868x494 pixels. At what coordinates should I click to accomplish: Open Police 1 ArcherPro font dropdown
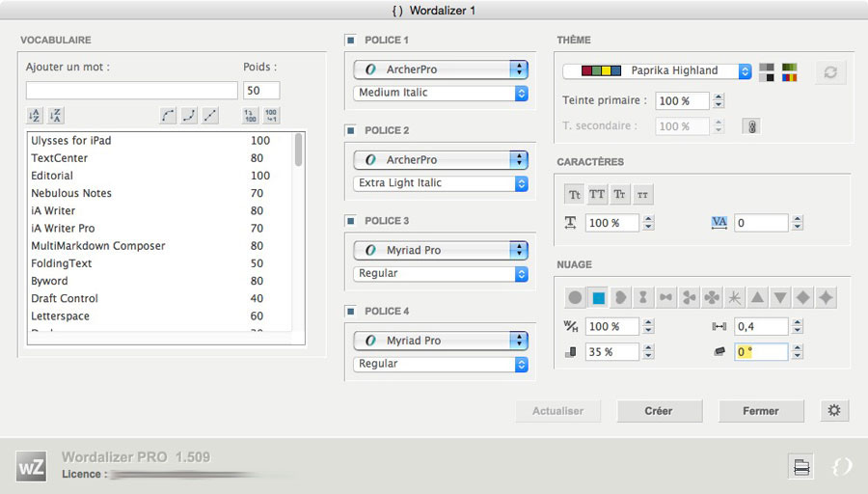pyautogui.click(x=441, y=69)
